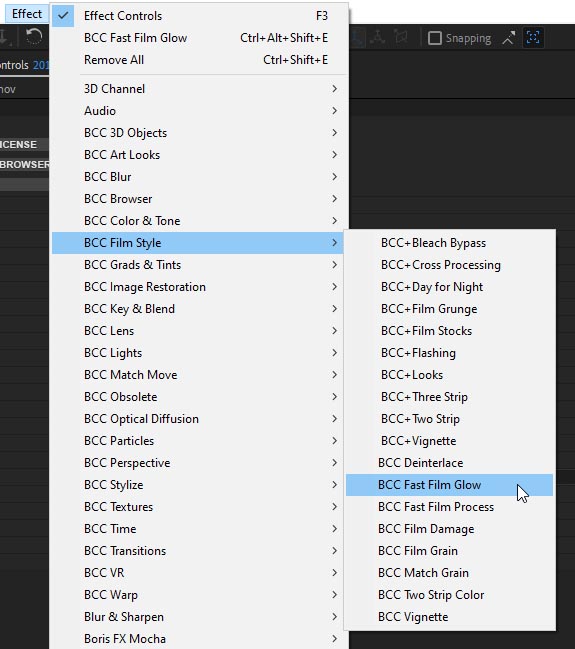This screenshot has height=649, width=575.
Task: Apply the BCC+Film Stocks effect
Action: point(450,330)
